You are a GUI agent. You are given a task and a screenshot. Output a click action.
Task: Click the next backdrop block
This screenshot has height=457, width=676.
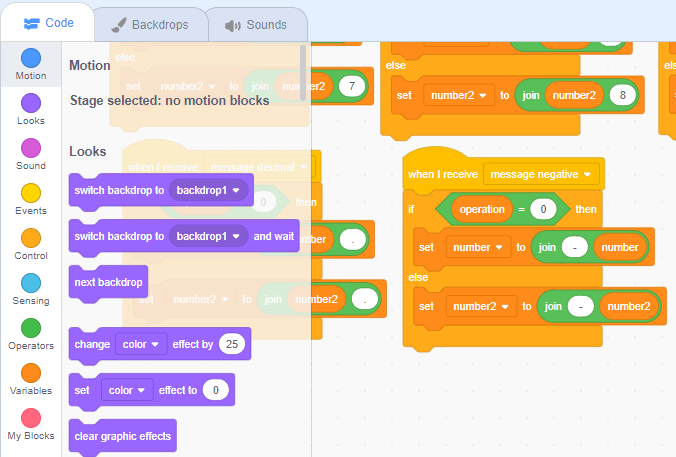point(108,282)
